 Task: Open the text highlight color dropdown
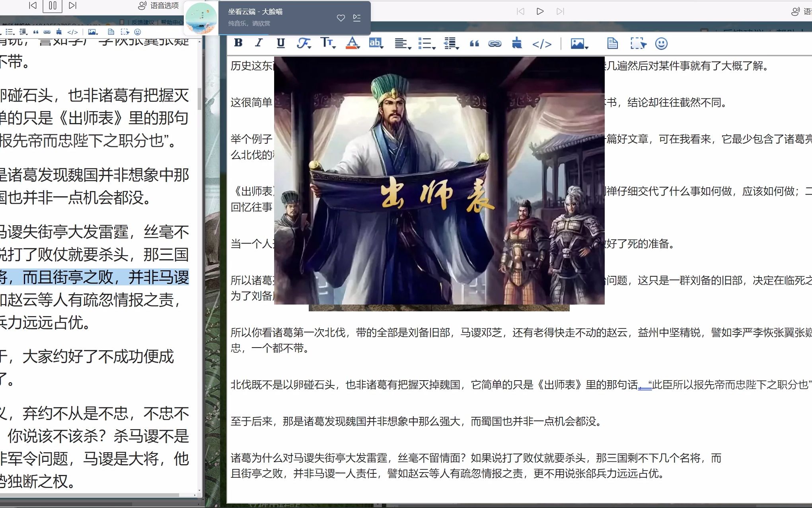[376, 43]
